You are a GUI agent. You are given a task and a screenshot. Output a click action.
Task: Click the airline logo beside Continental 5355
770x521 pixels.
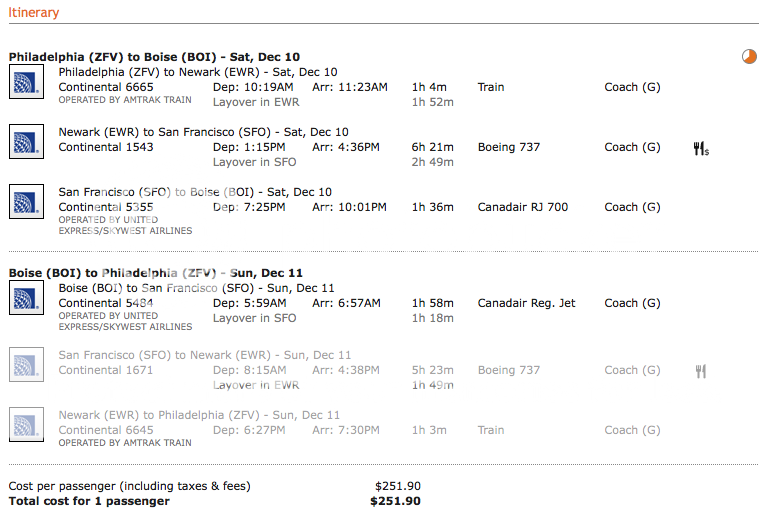26,201
